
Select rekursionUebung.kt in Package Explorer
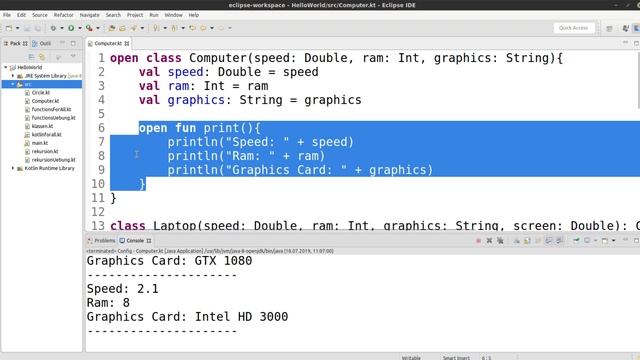[53, 160]
